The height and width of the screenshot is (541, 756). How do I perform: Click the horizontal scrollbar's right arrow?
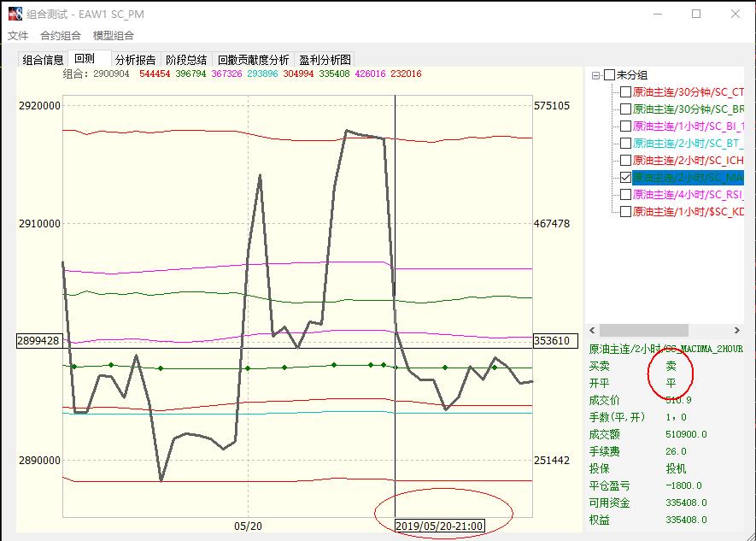coord(737,331)
